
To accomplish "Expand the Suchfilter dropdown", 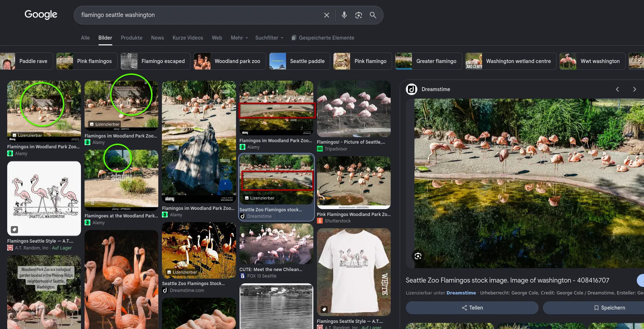I will click(269, 38).
